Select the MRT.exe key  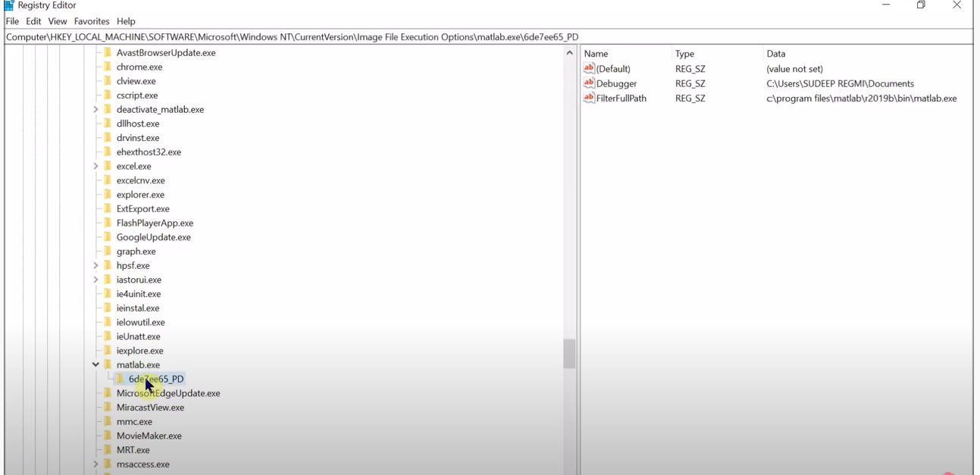[133, 450]
